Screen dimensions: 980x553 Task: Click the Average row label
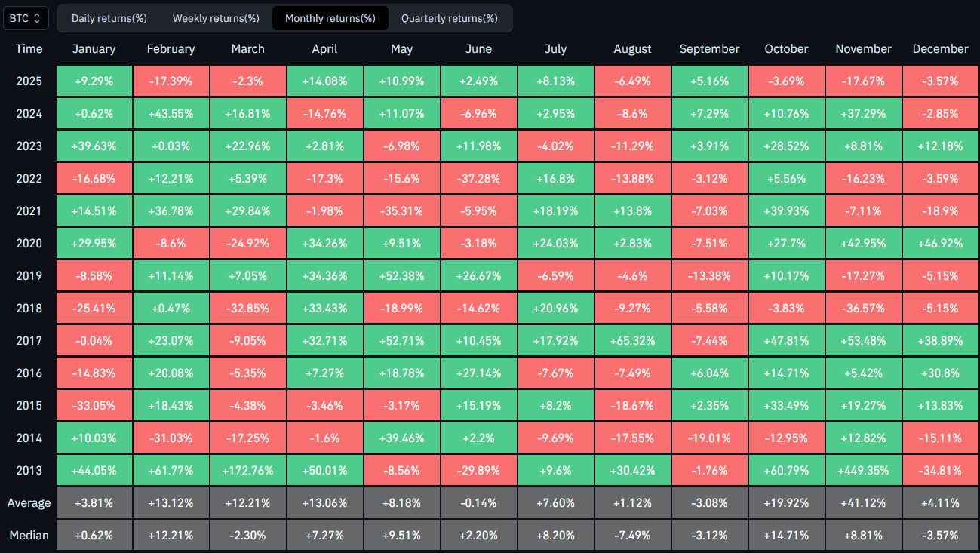[x=29, y=503]
